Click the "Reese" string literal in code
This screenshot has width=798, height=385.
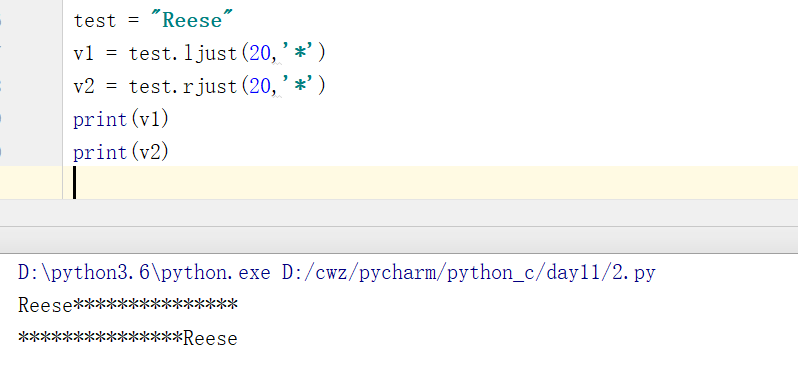click(x=192, y=20)
